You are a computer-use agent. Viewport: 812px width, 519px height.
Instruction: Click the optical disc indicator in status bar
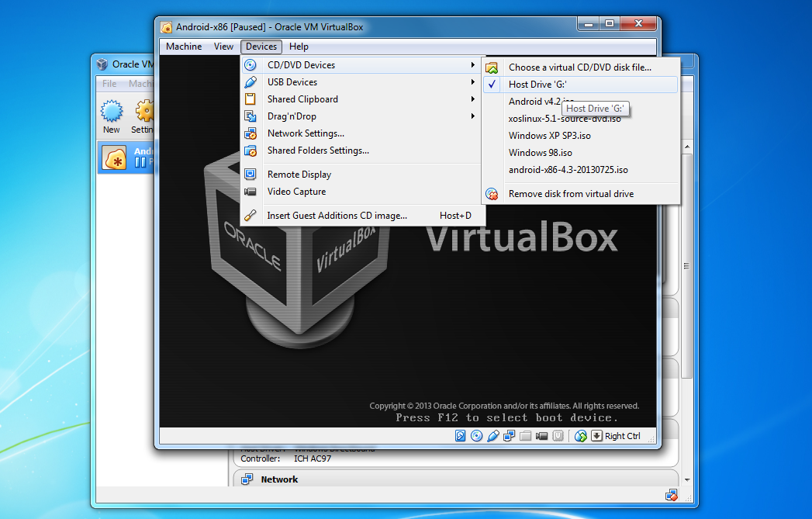476,436
